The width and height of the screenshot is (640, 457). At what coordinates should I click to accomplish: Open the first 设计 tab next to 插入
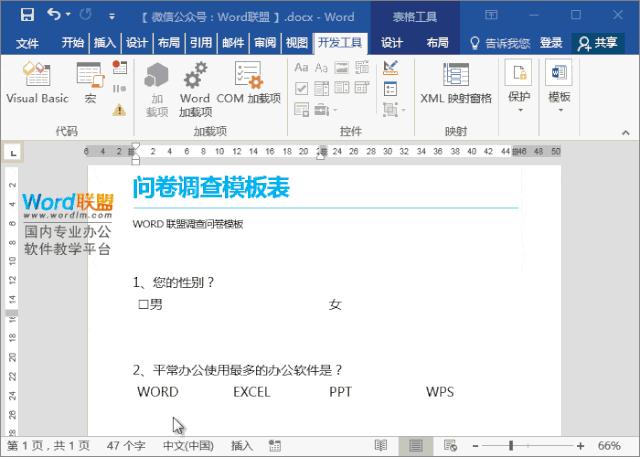137,42
